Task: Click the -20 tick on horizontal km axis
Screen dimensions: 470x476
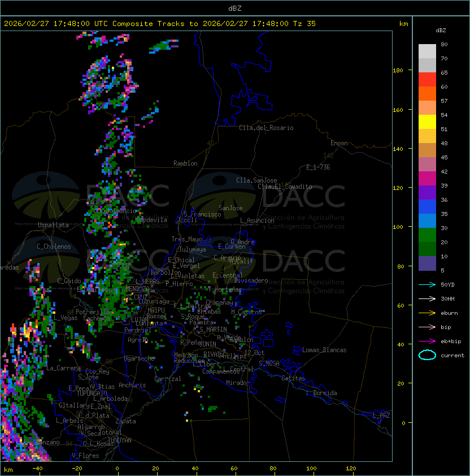Action: (x=77, y=469)
